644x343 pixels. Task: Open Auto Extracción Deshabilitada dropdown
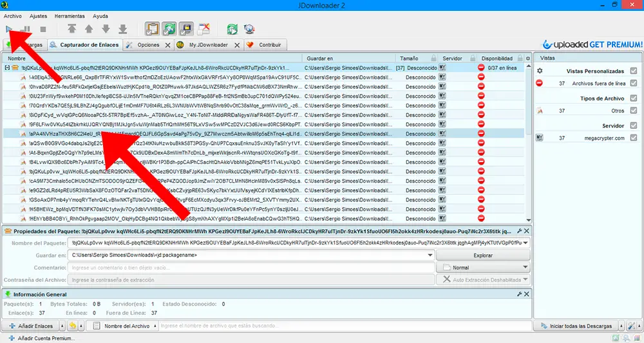(x=483, y=280)
